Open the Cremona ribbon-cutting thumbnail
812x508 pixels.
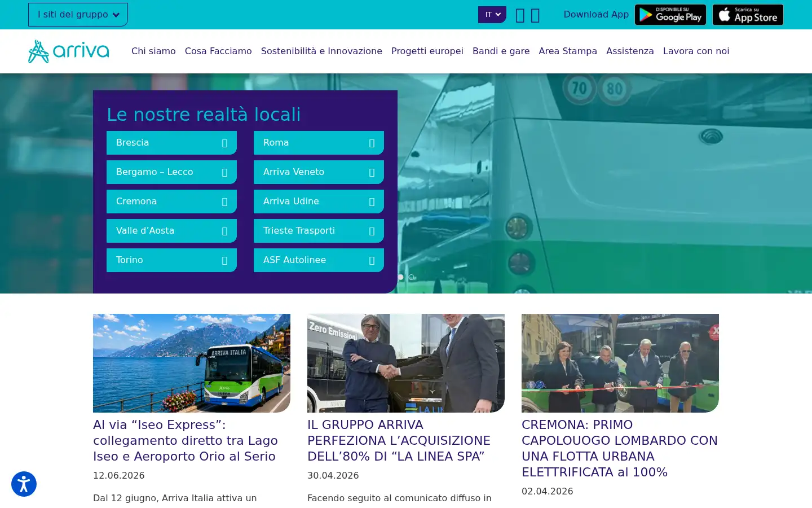tap(620, 363)
